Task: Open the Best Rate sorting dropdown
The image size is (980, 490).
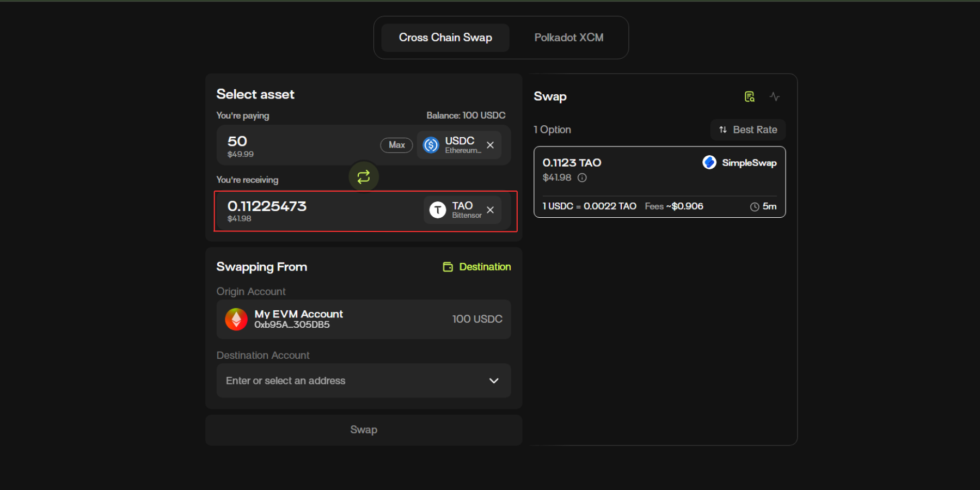Action: click(748, 130)
